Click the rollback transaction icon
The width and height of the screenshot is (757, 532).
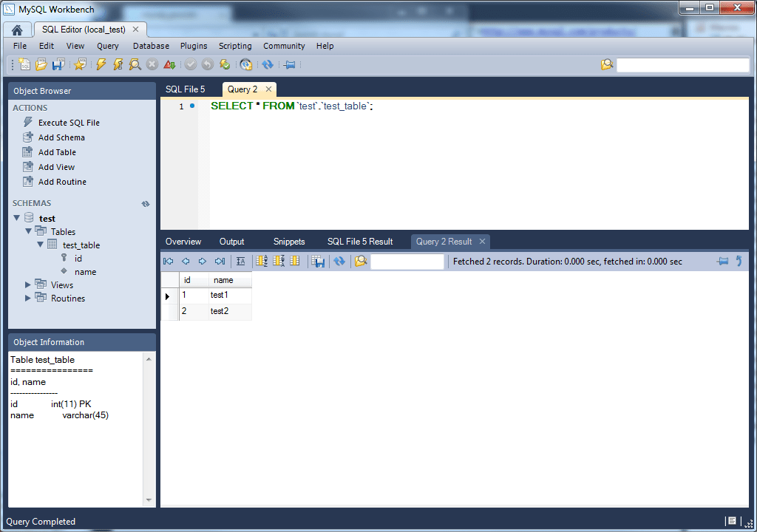(x=208, y=64)
